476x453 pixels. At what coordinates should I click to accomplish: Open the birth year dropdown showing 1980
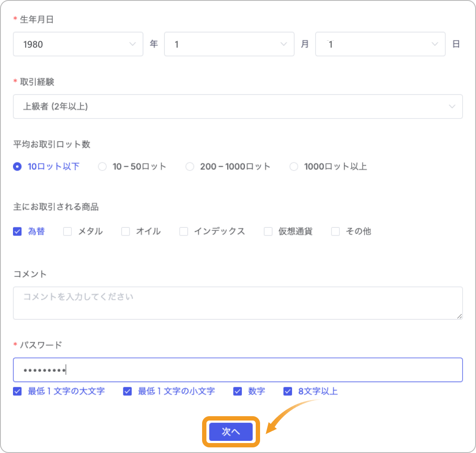pos(78,44)
